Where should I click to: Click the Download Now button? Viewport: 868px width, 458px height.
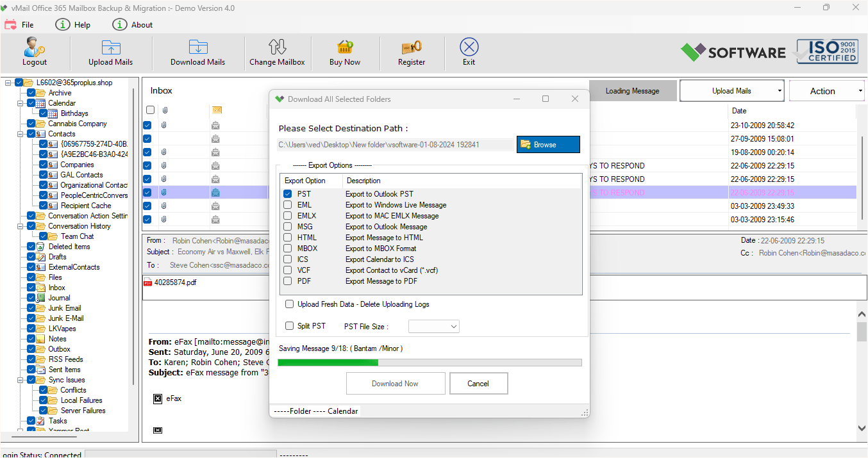pos(396,384)
